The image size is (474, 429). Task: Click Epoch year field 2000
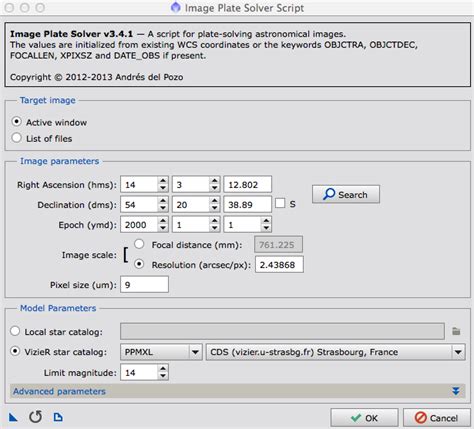[x=139, y=225]
